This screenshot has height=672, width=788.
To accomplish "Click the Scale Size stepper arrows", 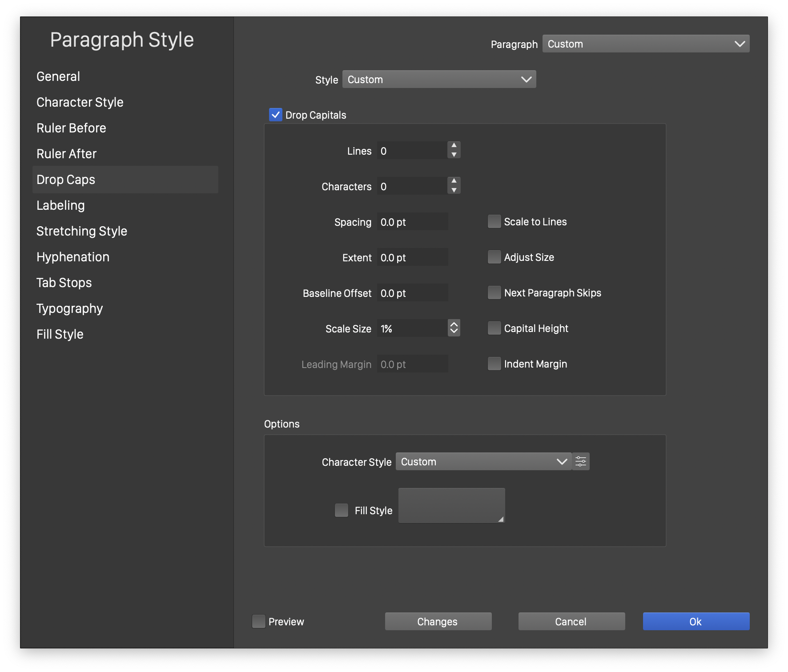I will (454, 328).
